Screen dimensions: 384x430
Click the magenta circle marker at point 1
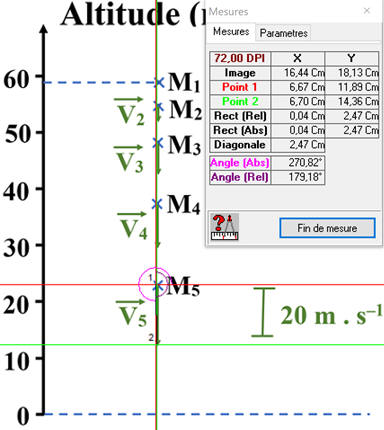[154, 284]
